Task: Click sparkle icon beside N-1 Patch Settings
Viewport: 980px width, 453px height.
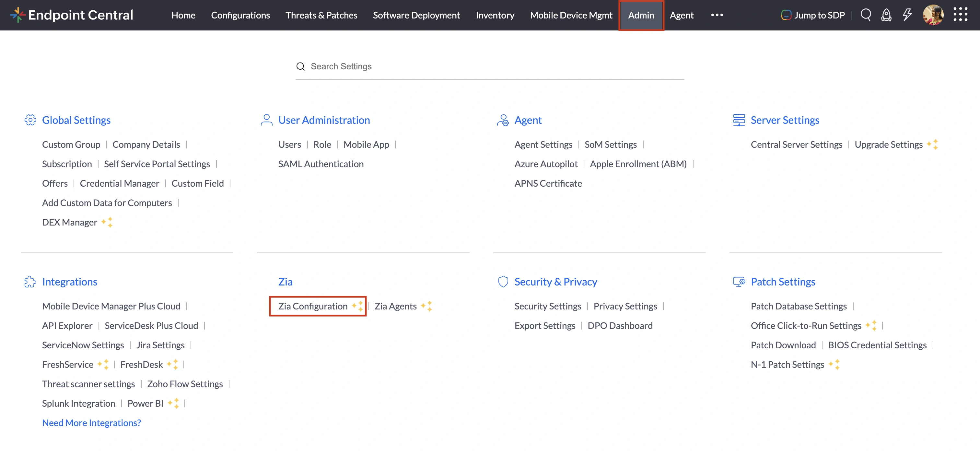Action: (834, 365)
